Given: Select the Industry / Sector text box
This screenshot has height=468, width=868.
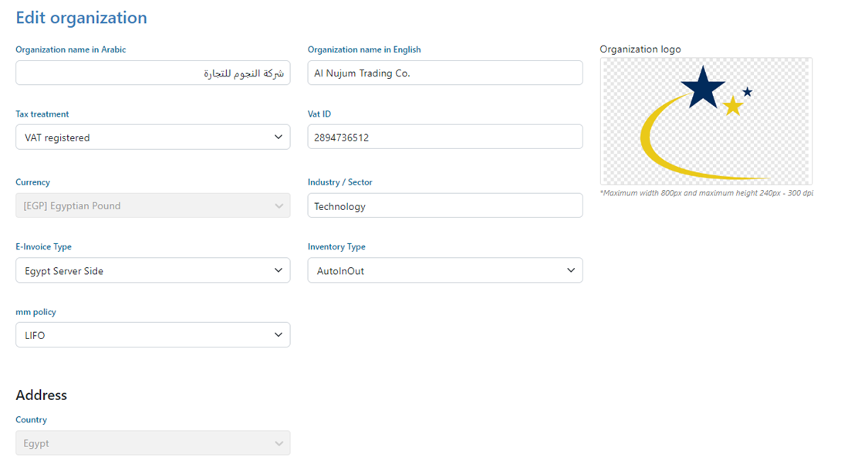Looking at the screenshot, I should tap(444, 206).
